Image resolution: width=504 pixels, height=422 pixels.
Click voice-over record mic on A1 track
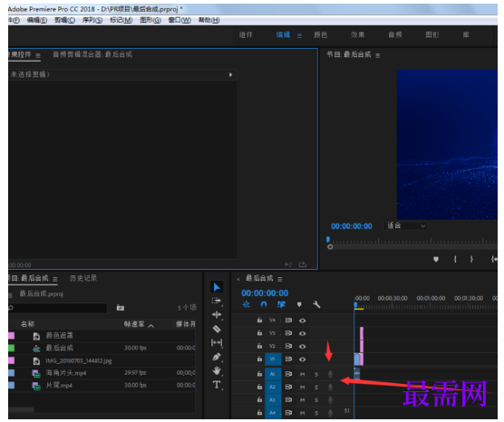330,374
